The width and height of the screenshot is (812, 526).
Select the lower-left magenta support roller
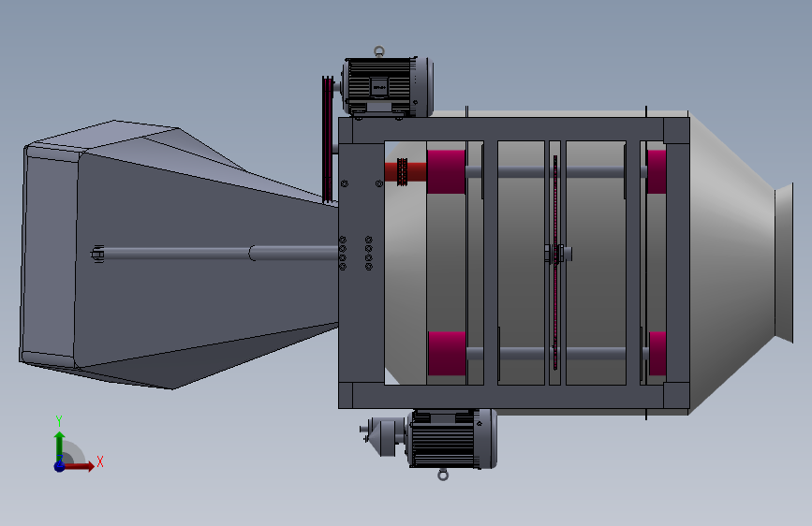pos(447,354)
